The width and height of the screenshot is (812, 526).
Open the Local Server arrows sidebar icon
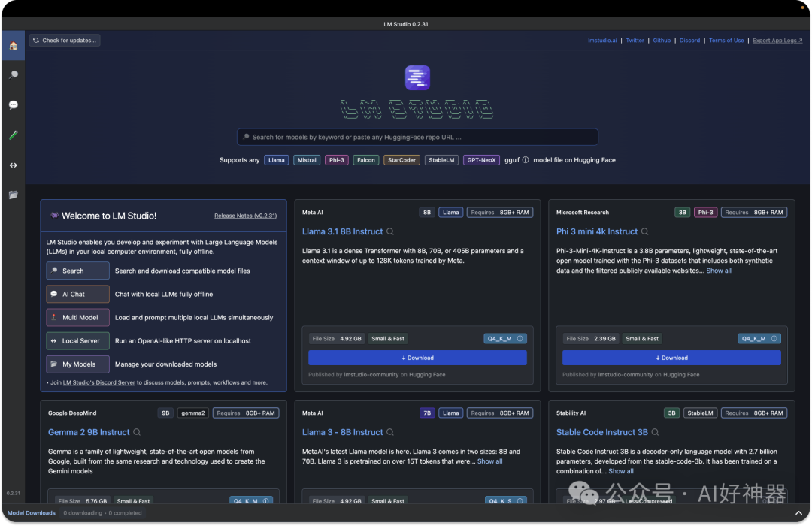[x=14, y=165]
